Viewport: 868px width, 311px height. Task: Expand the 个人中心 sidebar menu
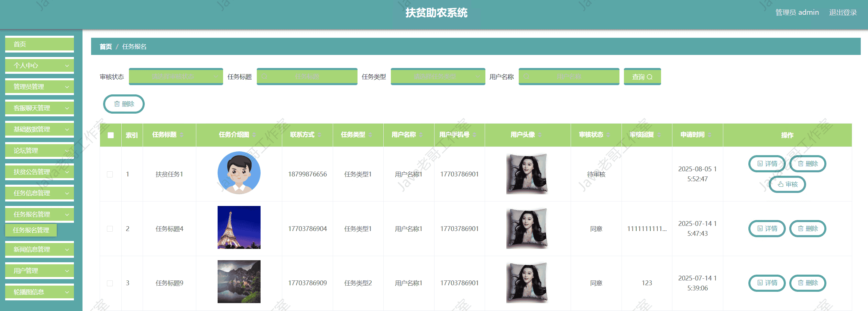point(40,65)
